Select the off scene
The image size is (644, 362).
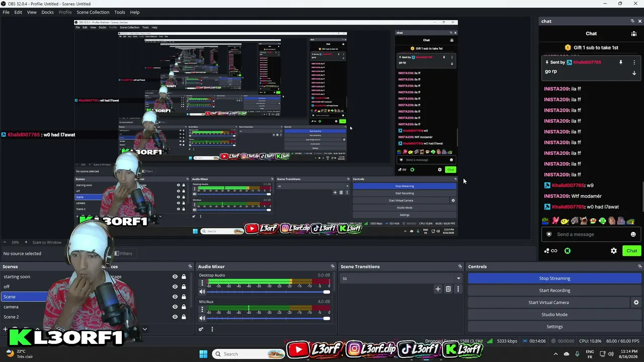pos(7,287)
